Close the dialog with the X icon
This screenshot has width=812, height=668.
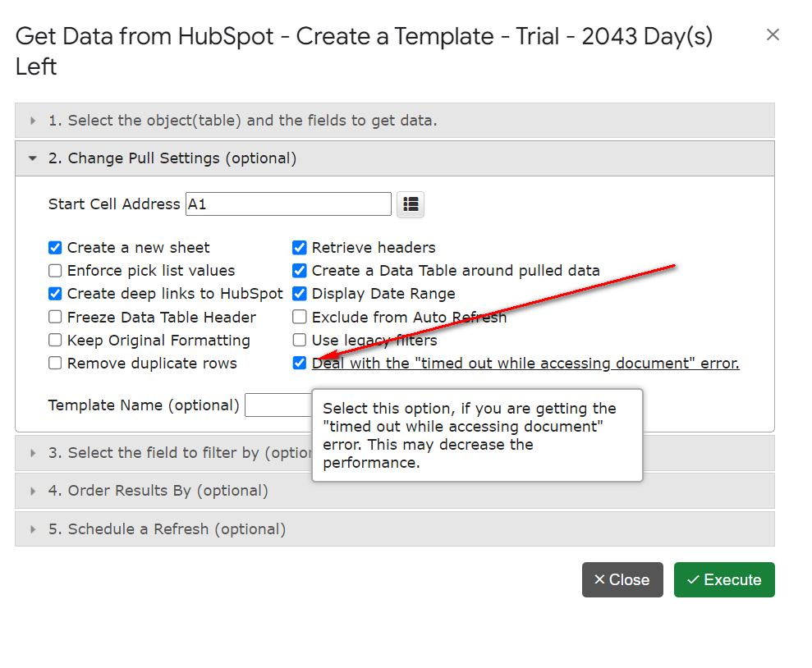pos(773,34)
